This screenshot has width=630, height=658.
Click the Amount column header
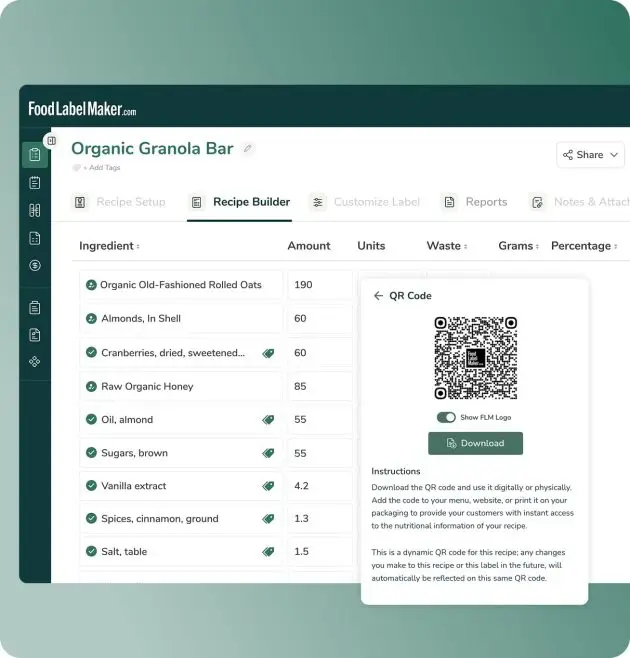309,246
